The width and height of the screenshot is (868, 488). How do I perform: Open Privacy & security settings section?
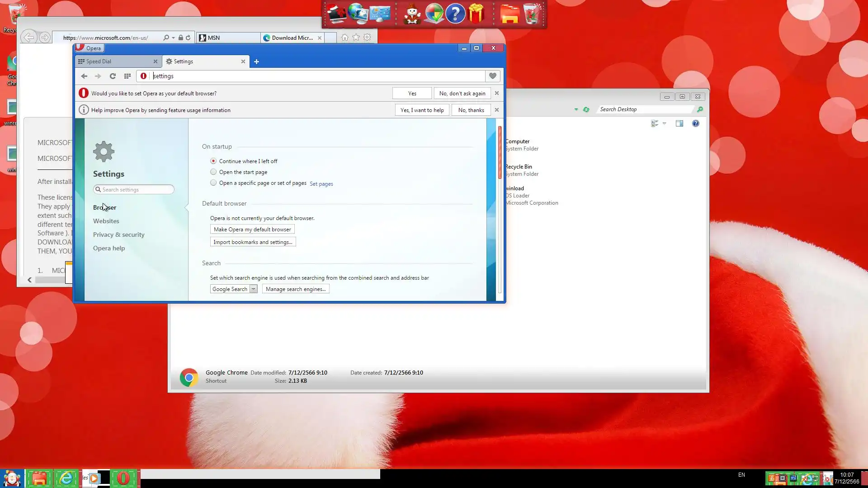(118, 235)
